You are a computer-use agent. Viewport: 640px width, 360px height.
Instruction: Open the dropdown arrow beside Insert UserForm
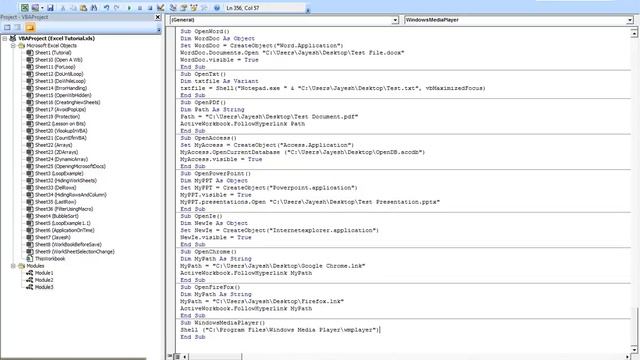[42, 8]
